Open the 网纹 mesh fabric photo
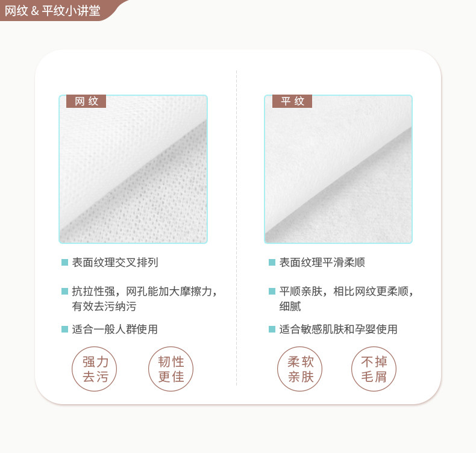Screen dimensions: 476x453 coord(133,169)
